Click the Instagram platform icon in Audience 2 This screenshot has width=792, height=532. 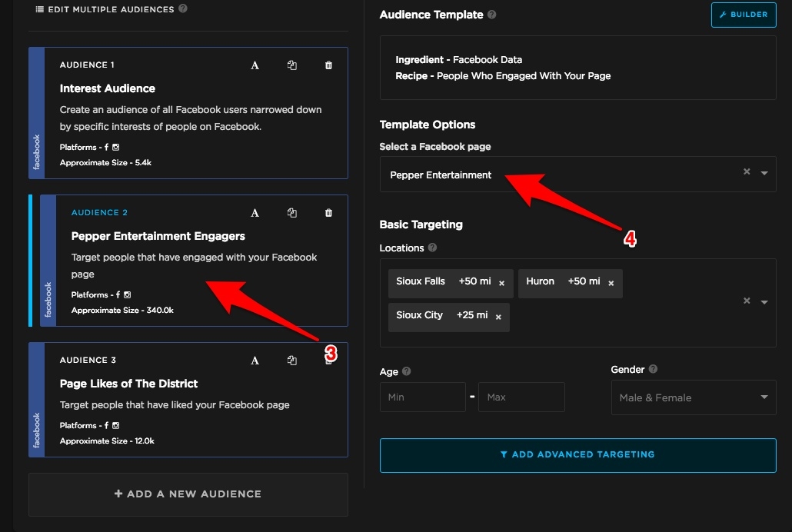point(128,294)
